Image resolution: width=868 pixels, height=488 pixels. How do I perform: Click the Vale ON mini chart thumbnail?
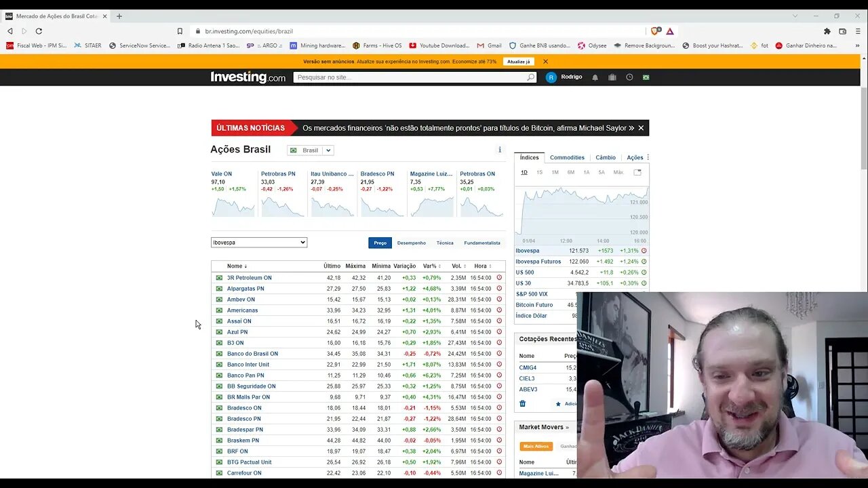click(x=233, y=205)
